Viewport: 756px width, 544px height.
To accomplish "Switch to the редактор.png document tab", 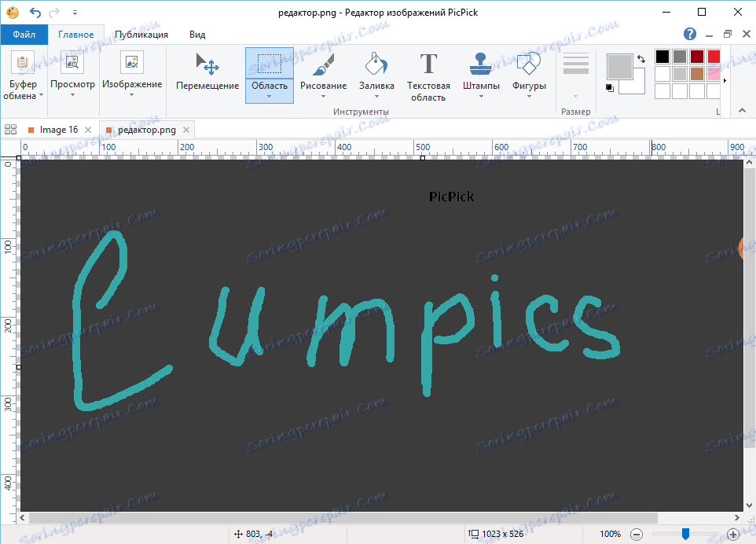I will click(x=147, y=130).
